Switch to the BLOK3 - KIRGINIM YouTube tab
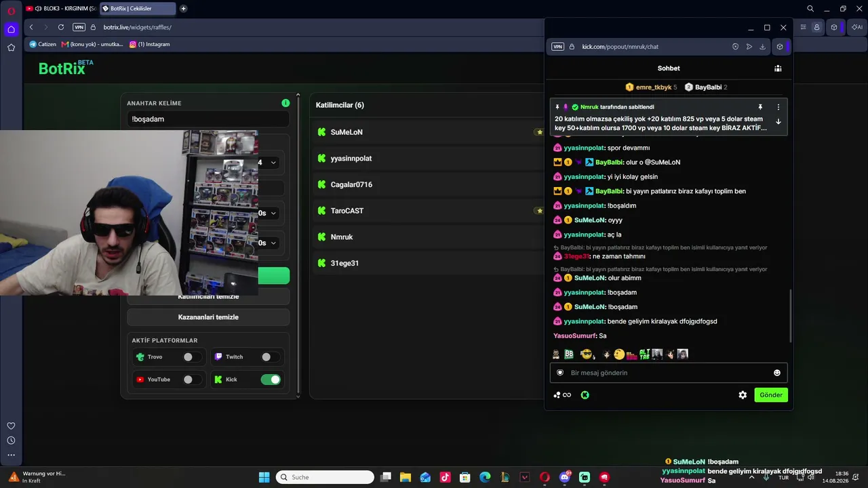 click(x=61, y=9)
